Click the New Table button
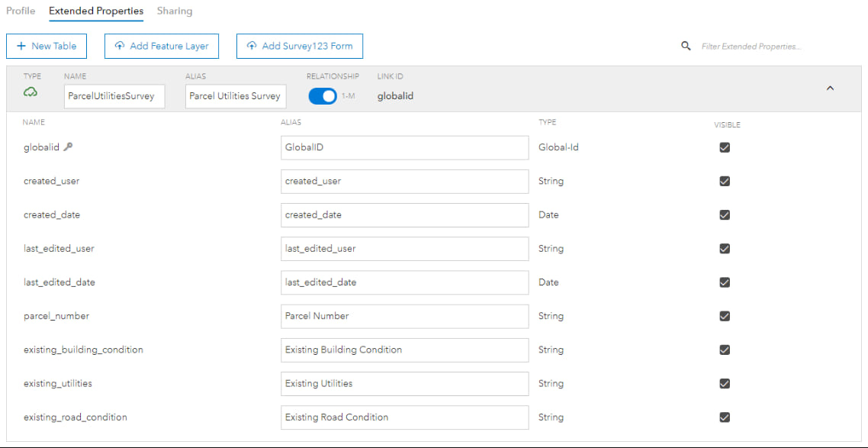 47,47
